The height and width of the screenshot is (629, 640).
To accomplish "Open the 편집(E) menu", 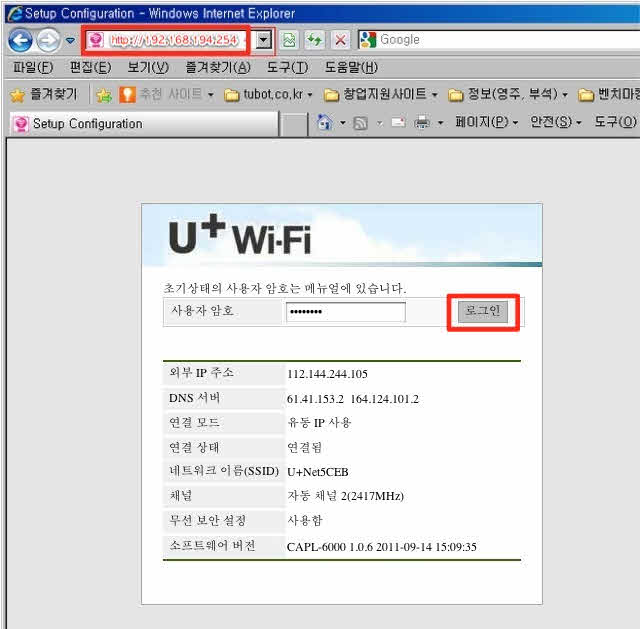I will coord(90,67).
